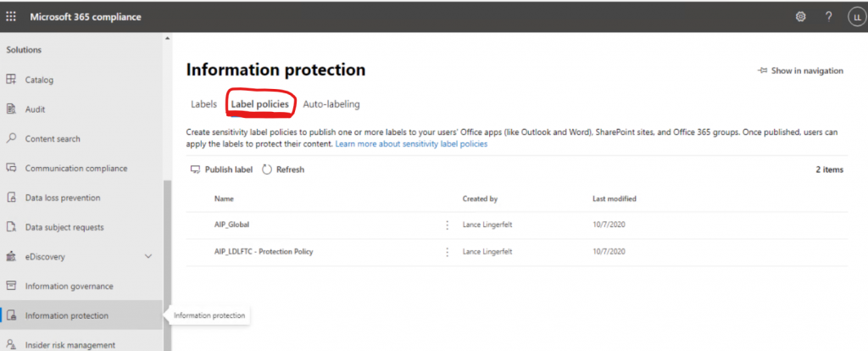This screenshot has width=868, height=351.
Task: Click the 10/7/2020 date for AIP_LDLFTC
Action: pyautogui.click(x=609, y=252)
